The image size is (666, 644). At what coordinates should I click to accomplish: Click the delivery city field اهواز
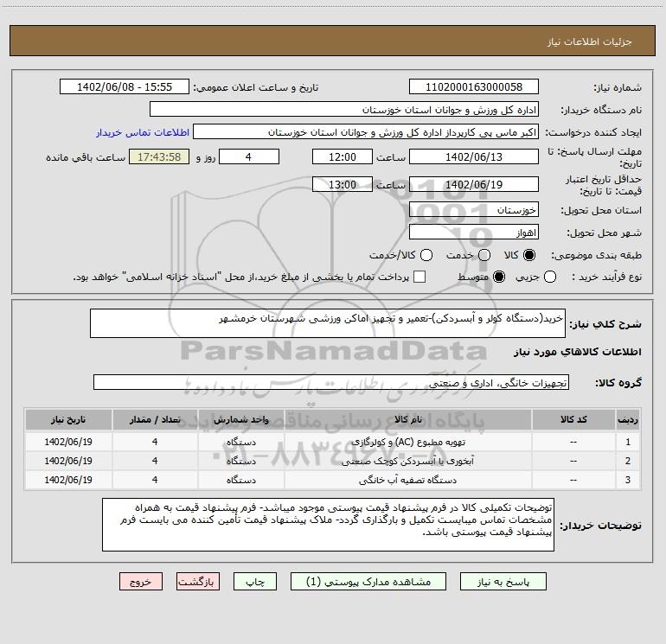coord(474,233)
